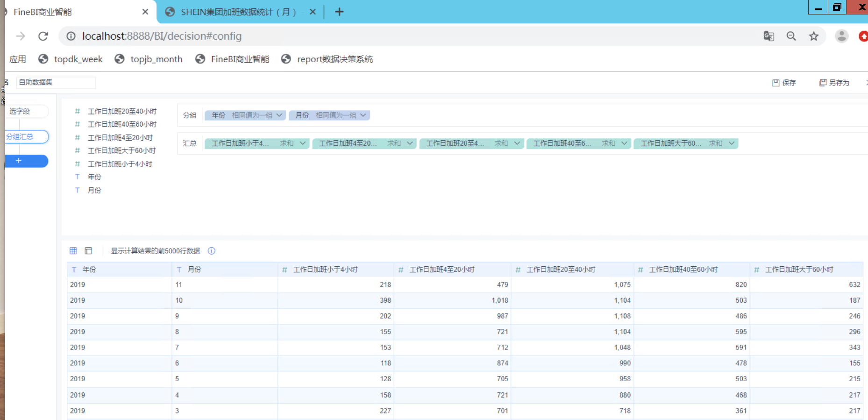Click the 汇总 label of summary row
The width and height of the screenshot is (868, 420).
[x=190, y=143]
